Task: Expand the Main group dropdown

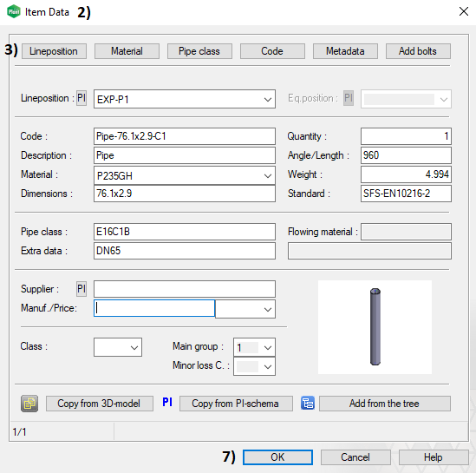Action: (x=267, y=347)
